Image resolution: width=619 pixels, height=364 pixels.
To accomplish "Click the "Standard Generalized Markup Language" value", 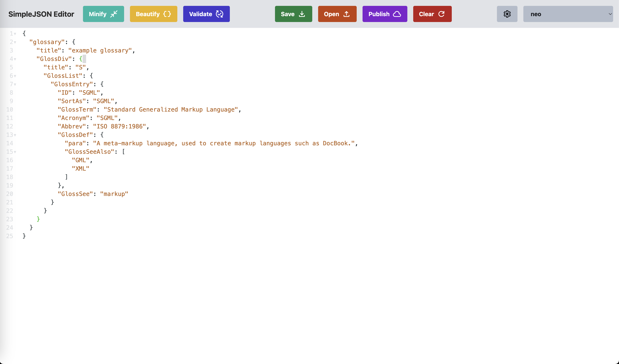I will (x=171, y=110).
